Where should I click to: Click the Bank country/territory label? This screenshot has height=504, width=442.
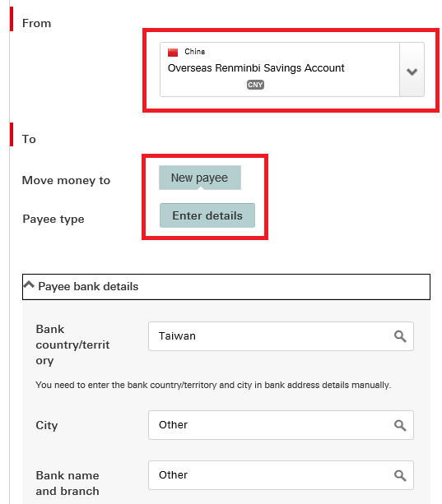72,344
